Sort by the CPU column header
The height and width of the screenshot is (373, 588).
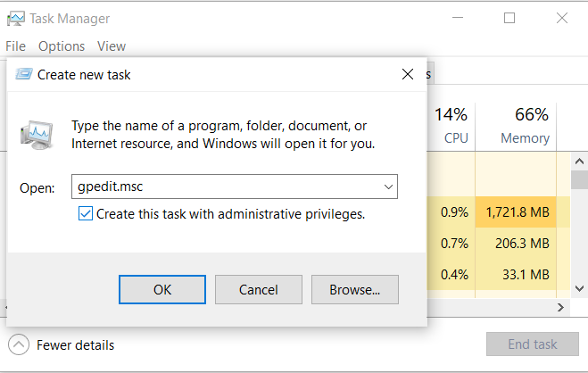coord(451,126)
